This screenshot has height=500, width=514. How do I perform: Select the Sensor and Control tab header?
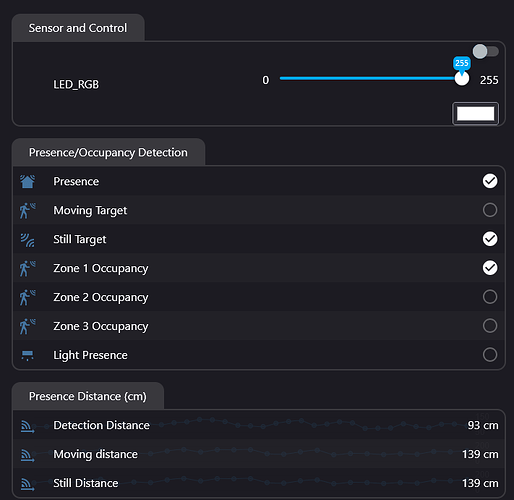pos(78,28)
